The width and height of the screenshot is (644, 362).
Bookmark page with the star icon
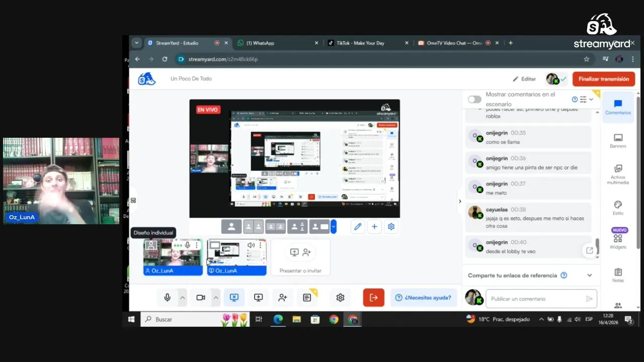point(587,59)
